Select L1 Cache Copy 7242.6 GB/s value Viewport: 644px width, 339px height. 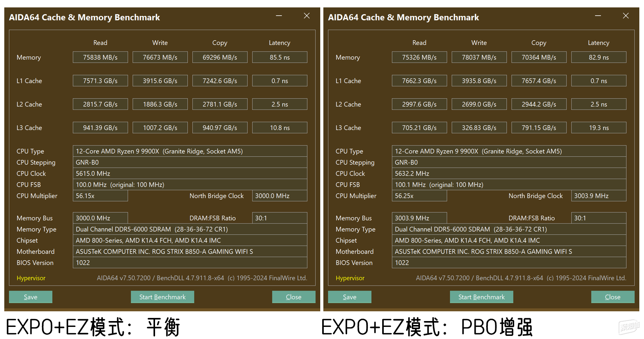pos(220,81)
